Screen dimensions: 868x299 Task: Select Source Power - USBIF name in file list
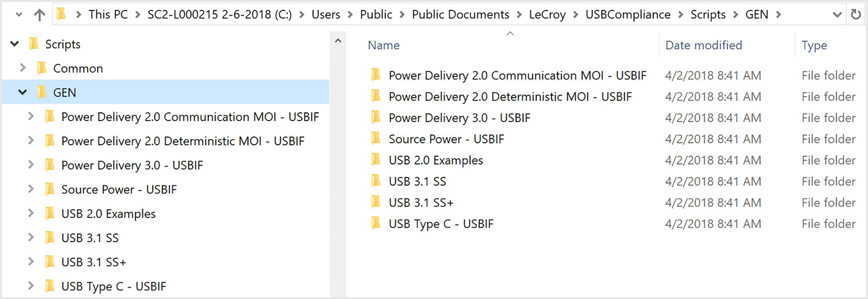[447, 139]
